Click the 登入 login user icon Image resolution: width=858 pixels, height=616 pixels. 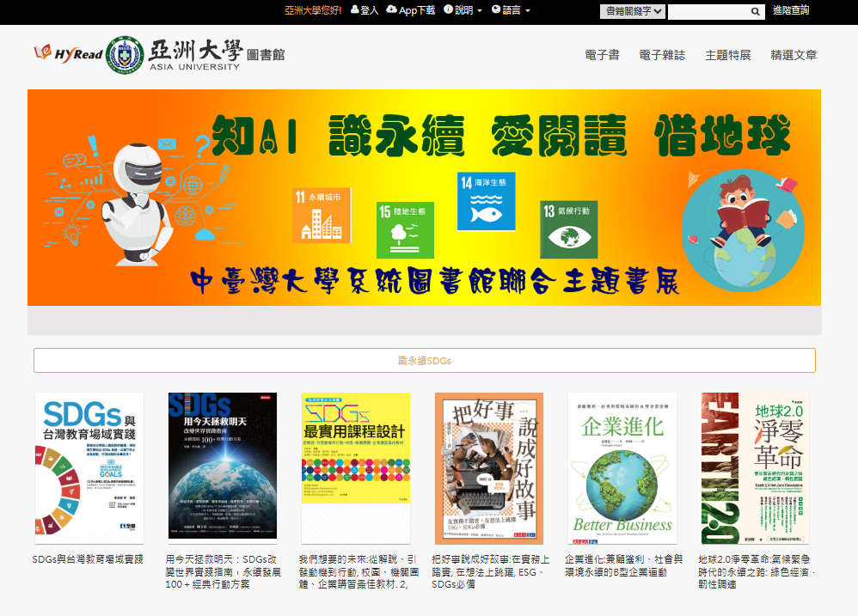pyautogui.click(x=354, y=10)
